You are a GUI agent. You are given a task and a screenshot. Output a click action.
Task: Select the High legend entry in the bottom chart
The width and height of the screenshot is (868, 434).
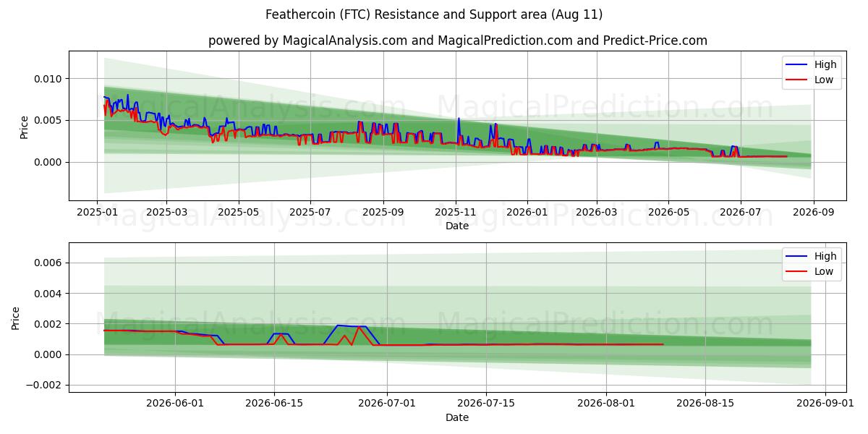[812, 256]
